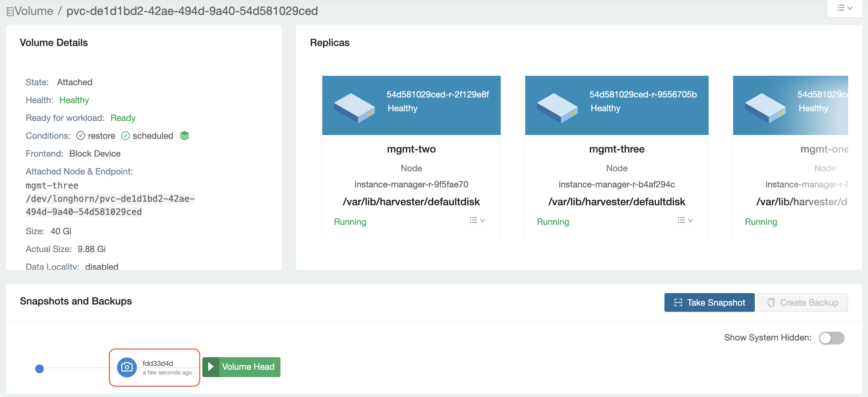Image resolution: width=868 pixels, height=397 pixels.
Task: Click the volume list icon beside Volume breadcrumb
Action: pos(10,12)
